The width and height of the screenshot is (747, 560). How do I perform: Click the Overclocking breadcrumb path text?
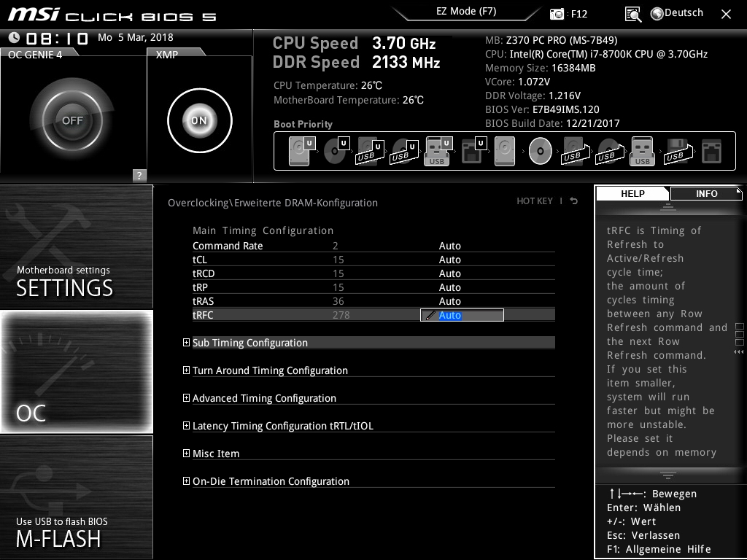click(273, 203)
